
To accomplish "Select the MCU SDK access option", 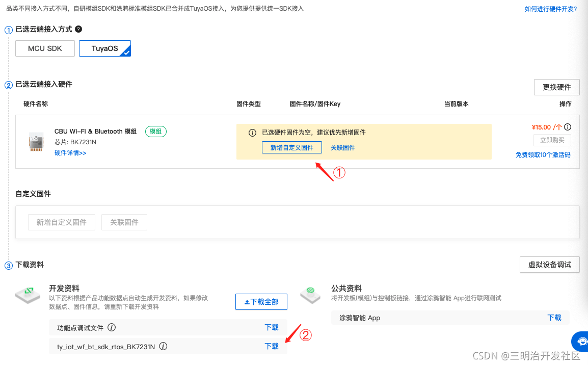I will point(45,48).
